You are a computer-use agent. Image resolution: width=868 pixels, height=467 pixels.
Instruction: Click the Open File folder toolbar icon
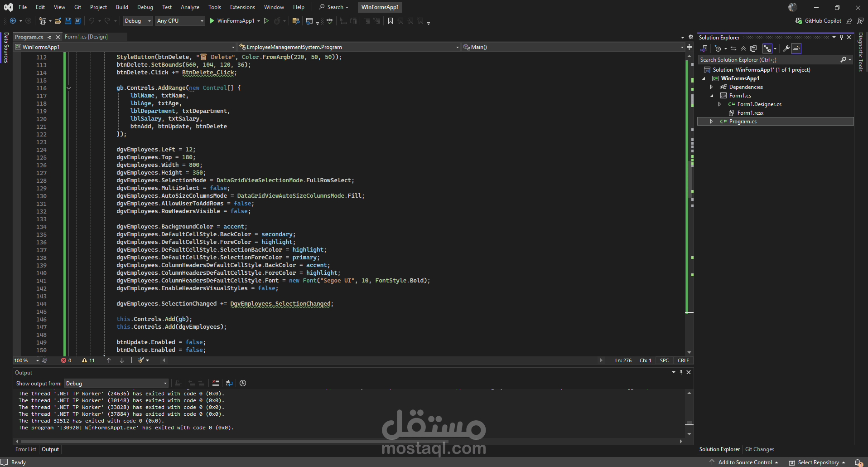[x=58, y=21]
